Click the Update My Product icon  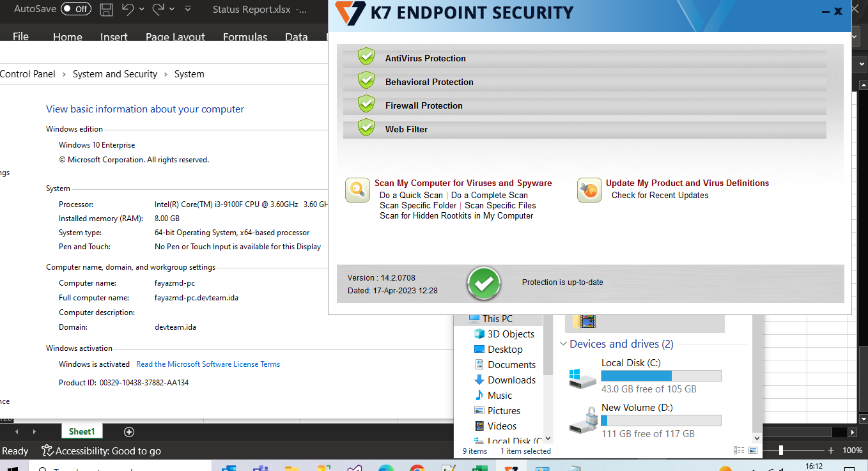[x=589, y=190]
